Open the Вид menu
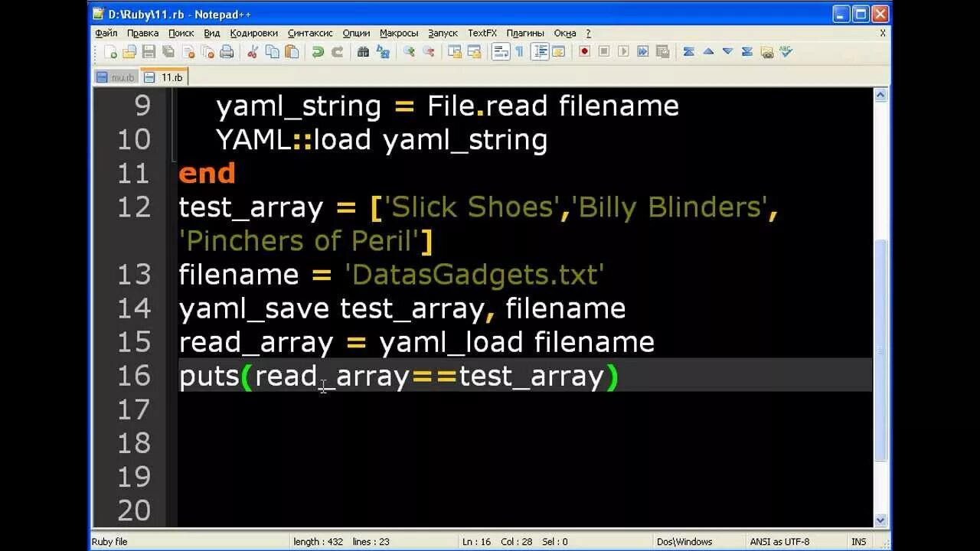 click(x=212, y=34)
